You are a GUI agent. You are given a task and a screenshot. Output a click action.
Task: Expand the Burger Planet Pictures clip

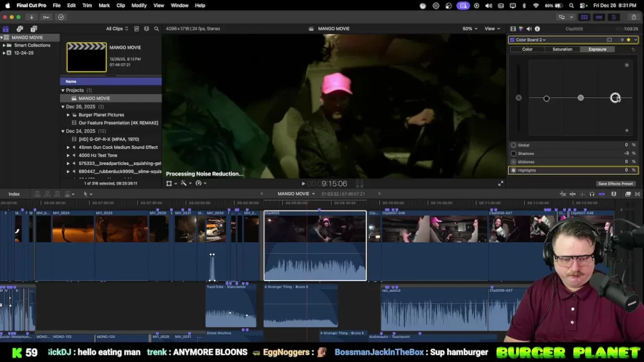[68, 115]
